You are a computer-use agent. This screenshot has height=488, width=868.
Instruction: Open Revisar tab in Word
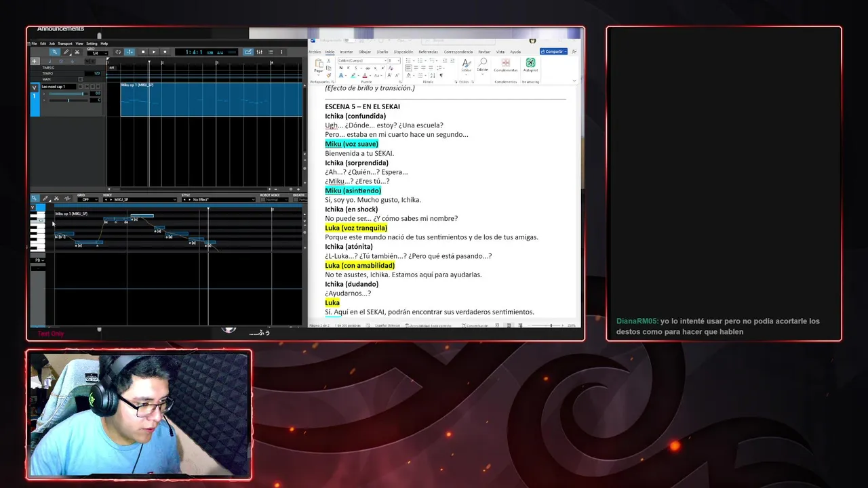point(484,52)
